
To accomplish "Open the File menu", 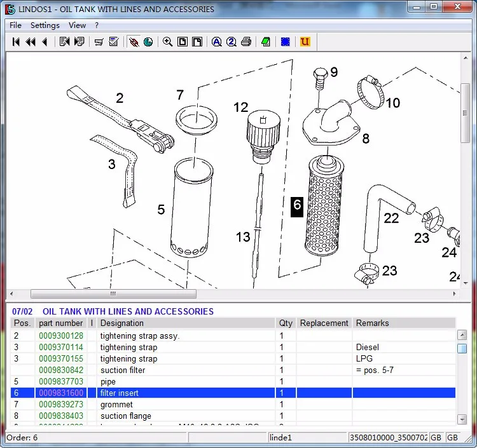I will click(15, 25).
